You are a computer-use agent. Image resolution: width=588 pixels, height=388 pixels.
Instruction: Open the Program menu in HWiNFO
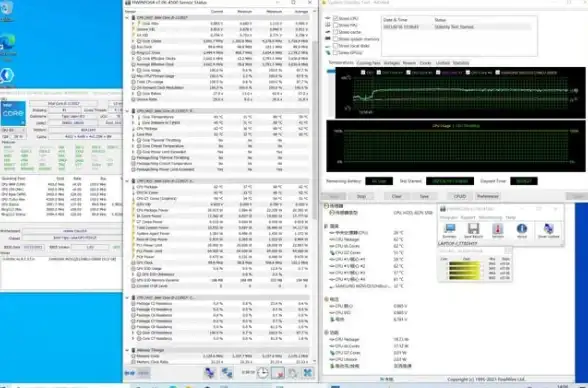tap(449, 217)
